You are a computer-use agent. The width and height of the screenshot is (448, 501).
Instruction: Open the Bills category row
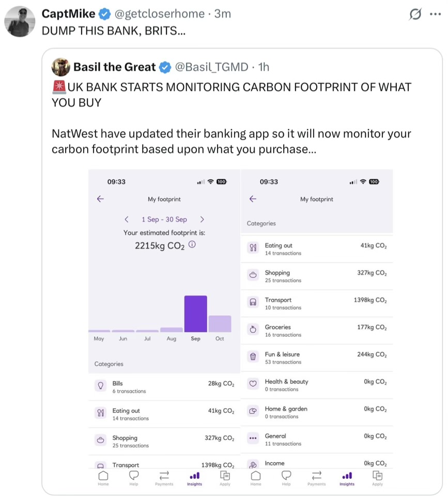pyautogui.click(x=164, y=387)
